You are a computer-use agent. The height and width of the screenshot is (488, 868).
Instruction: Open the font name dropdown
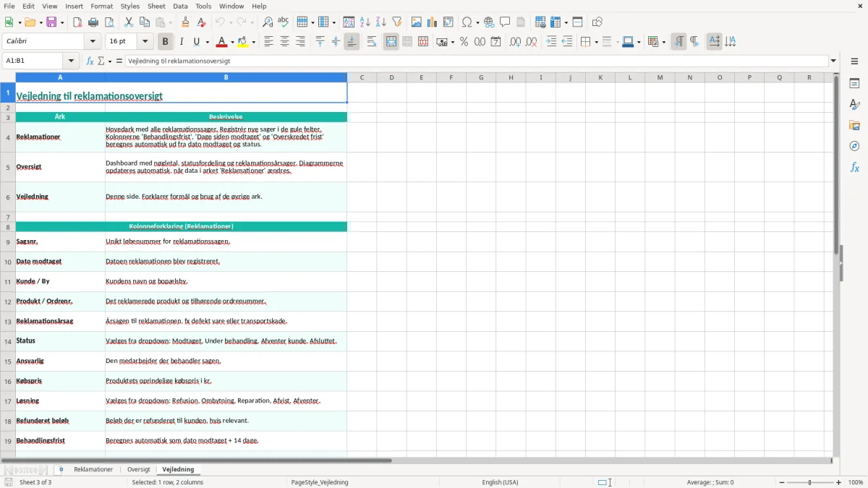93,42
